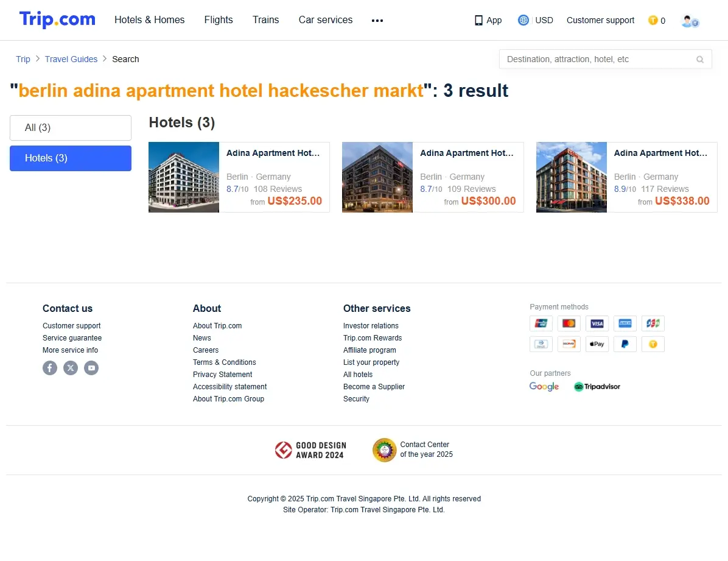Open Adina hotel title with 117 Reviews
728x561 pixels.
(x=660, y=153)
